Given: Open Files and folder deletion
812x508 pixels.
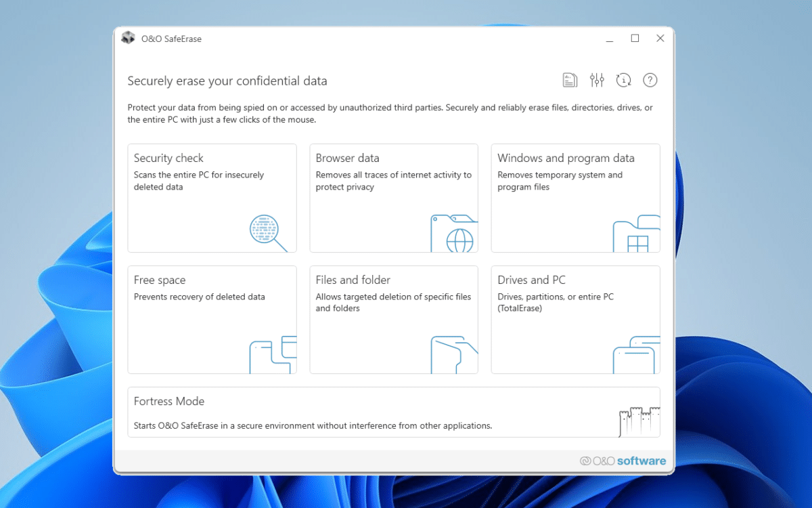Looking at the screenshot, I should click(394, 320).
